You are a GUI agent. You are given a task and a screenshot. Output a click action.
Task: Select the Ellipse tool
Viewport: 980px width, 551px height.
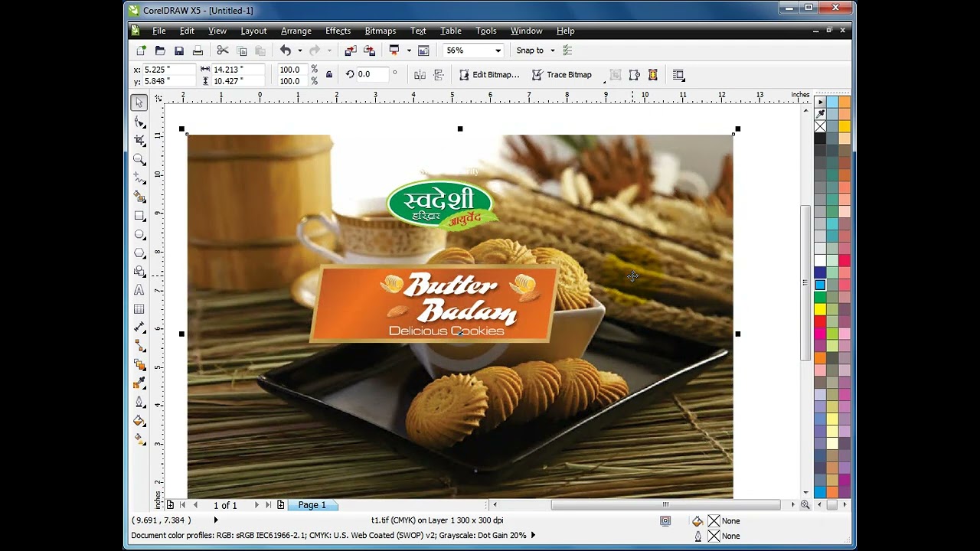tap(139, 234)
